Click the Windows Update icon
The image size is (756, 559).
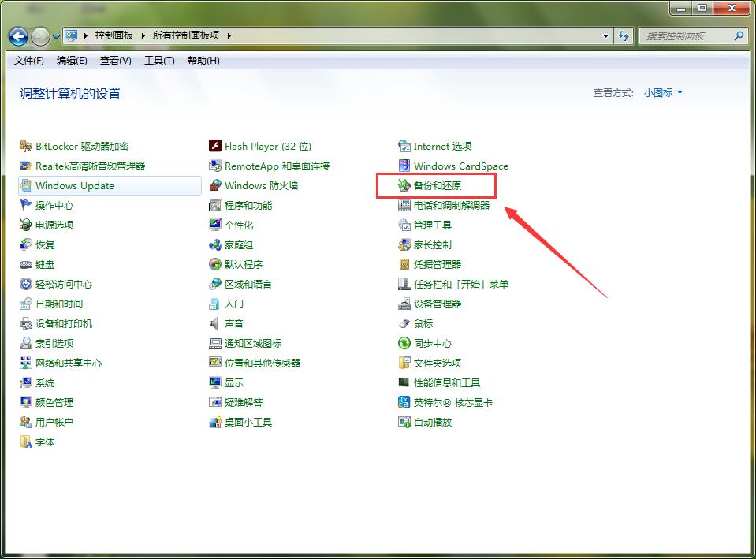(x=25, y=185)
